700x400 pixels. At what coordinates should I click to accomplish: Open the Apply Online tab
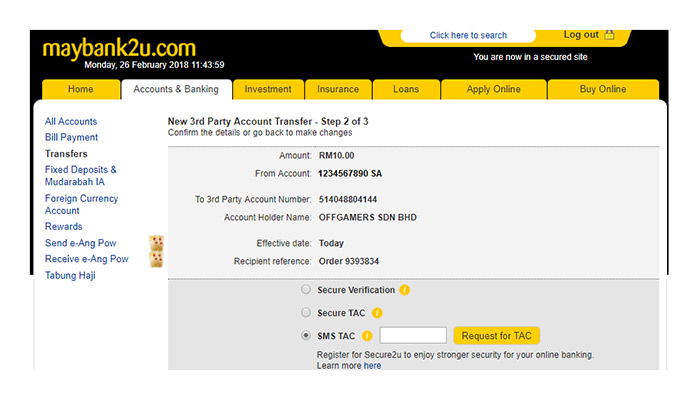pyautogui.click(x=494, y=89)
